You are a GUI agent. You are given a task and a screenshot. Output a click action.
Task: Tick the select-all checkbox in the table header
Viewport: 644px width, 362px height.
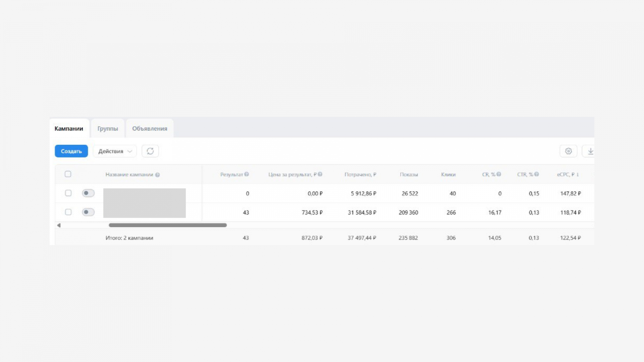[x=68, y=174]
